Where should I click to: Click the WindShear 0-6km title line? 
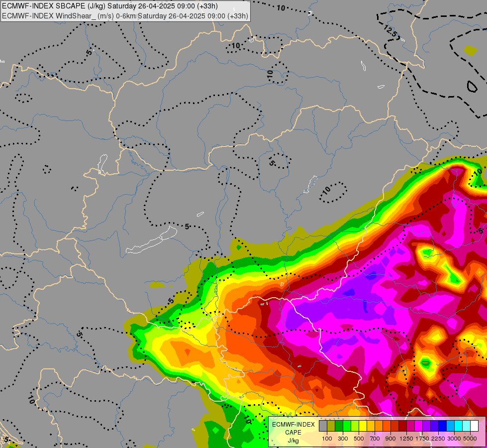pyautogui.click(x=125, y=16)
